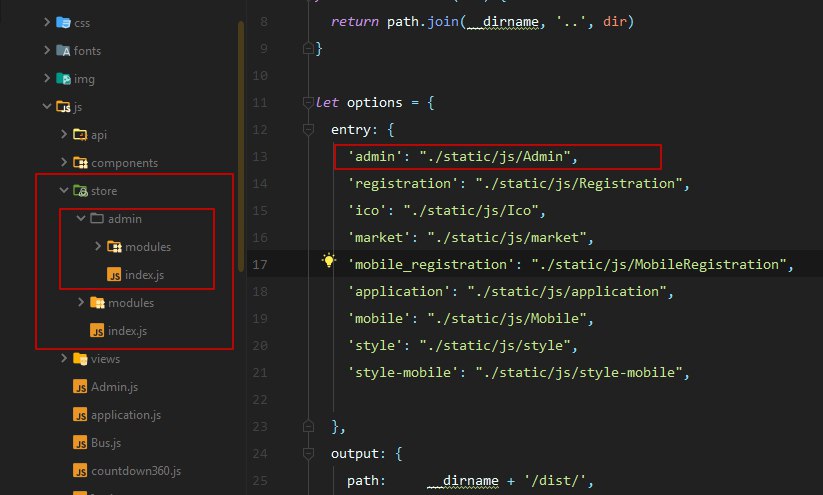Place cursor on 'application' entry key
Viewport: 823px width, 495px height.
click(x=398, y=291)
